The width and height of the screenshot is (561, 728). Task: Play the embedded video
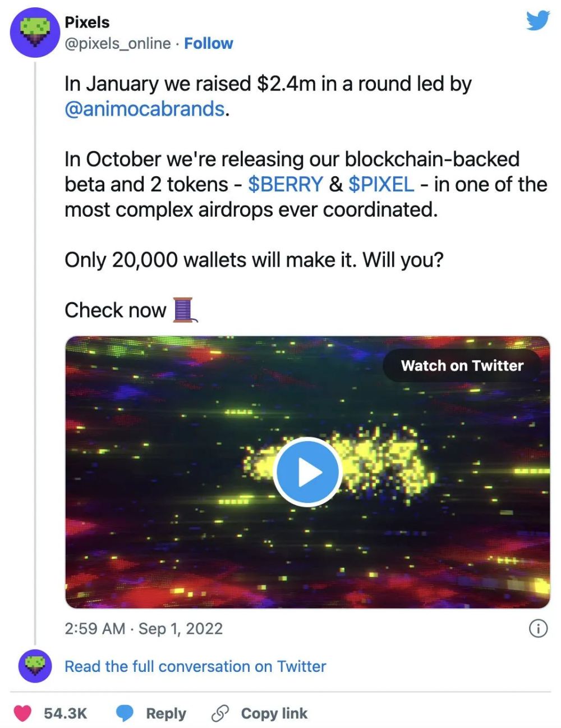point(307,472)
